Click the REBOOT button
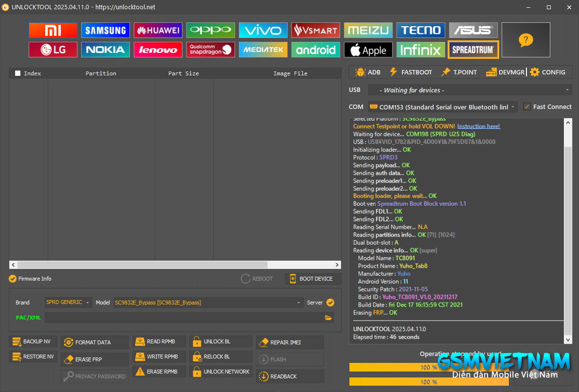This screenshot has width=579, height=392. [x=257, y=279]
